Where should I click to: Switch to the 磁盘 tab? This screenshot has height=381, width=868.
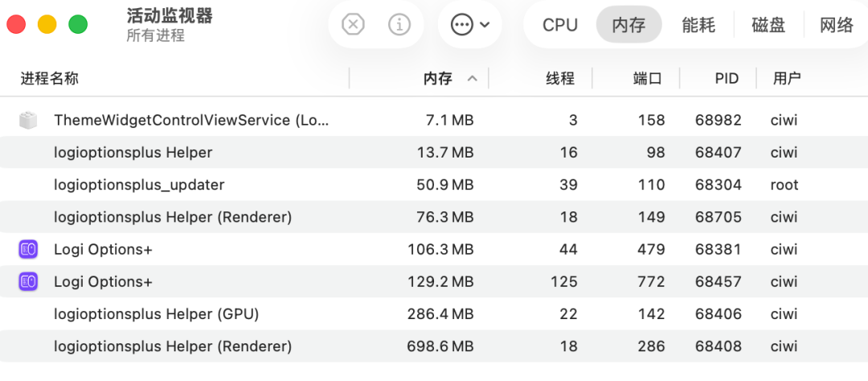tap(768, 25)
